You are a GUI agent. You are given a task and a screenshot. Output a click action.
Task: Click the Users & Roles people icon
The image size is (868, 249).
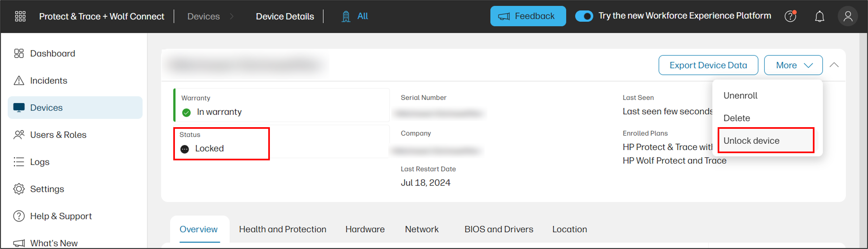click(x=19, y=135)
